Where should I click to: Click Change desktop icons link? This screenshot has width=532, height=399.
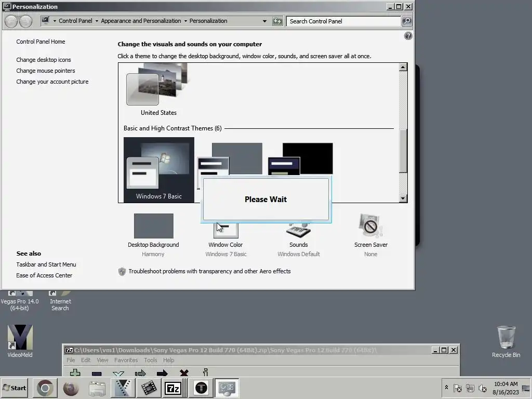tap(44, 60)
